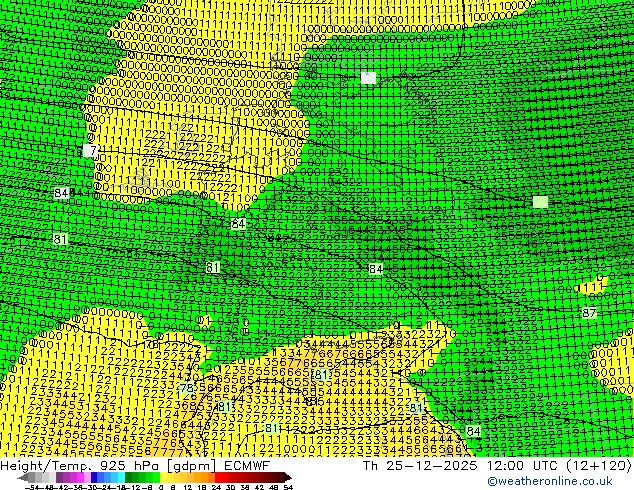Click the dark blue swatch in the legend
This screenshot has height=490, width=634.
[x=94, y=478]
